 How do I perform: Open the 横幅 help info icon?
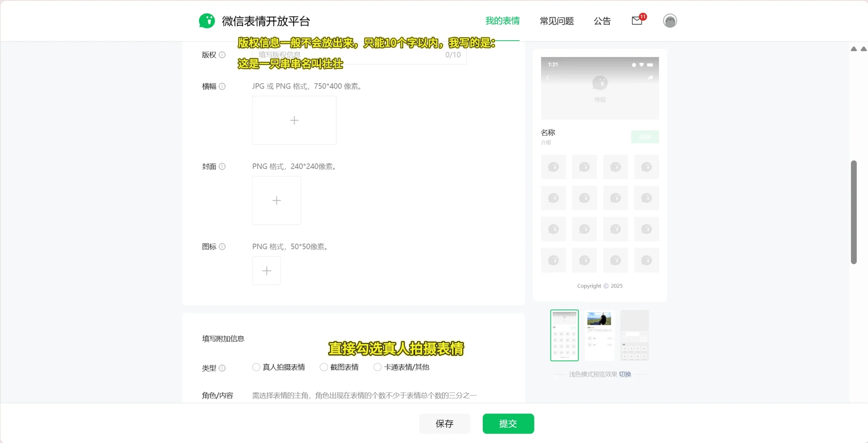click(x=223, y=87)
